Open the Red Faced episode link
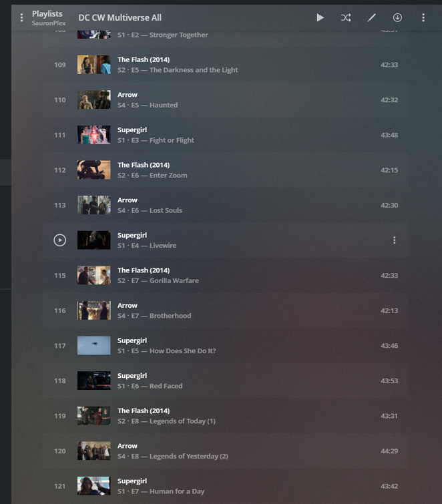Image resolution: width=442 pixels, height=504 pixels. coord(166,386)
